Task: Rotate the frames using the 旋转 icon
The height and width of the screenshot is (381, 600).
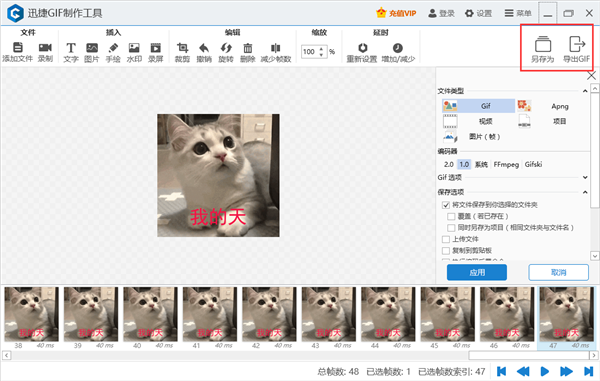Action: coord(226,48)
